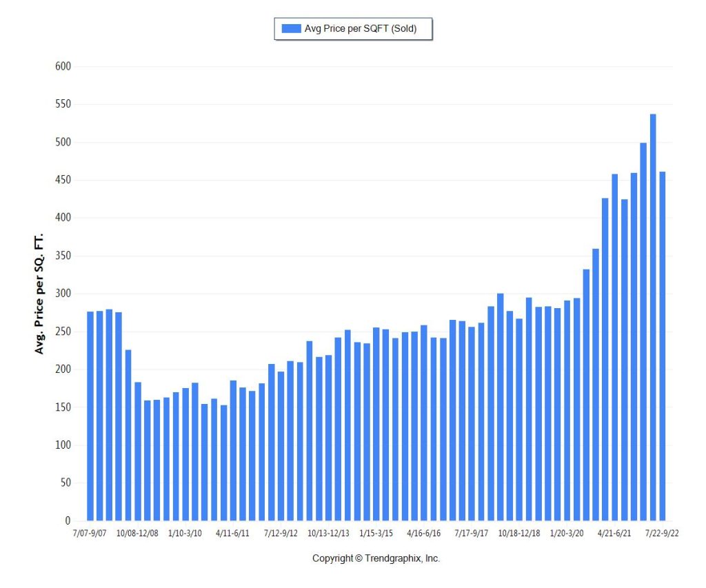The image size is (706, 588).
Task: Click the x-axis label '4/11-6/11'
Action: 232,534
